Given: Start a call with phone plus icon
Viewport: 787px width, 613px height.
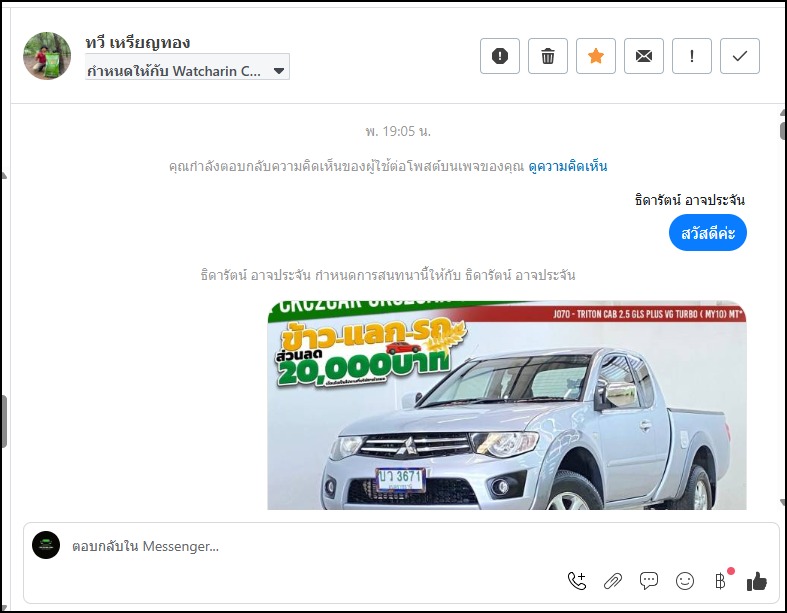Looking at the screenshot, I should coord(576,581).
